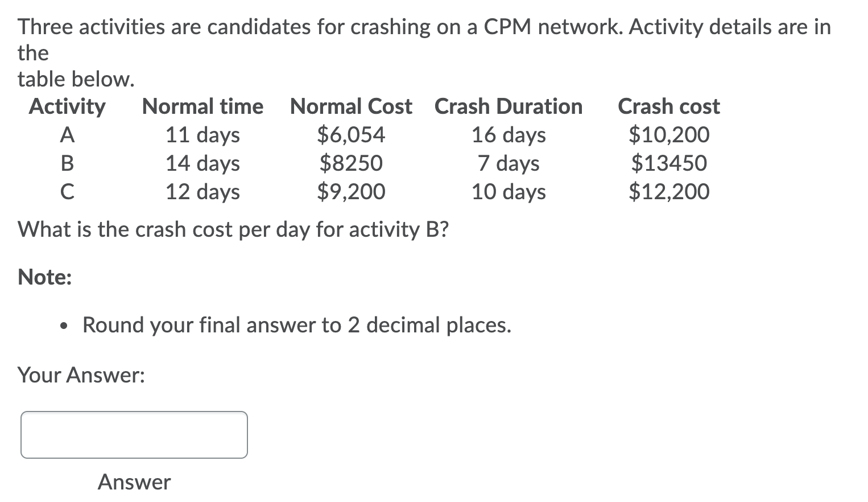
Task: Select the $10,200 crash cost value
Action: [x=669, y=135]
